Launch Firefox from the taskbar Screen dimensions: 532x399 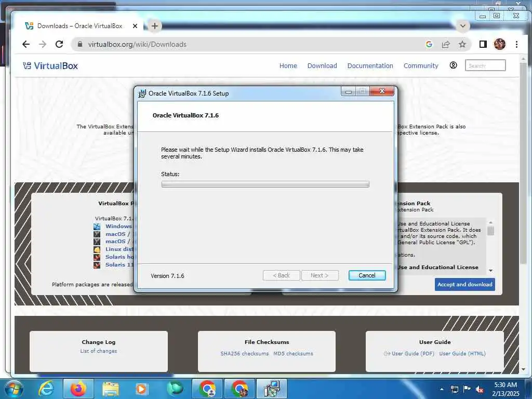pos(78,389)
